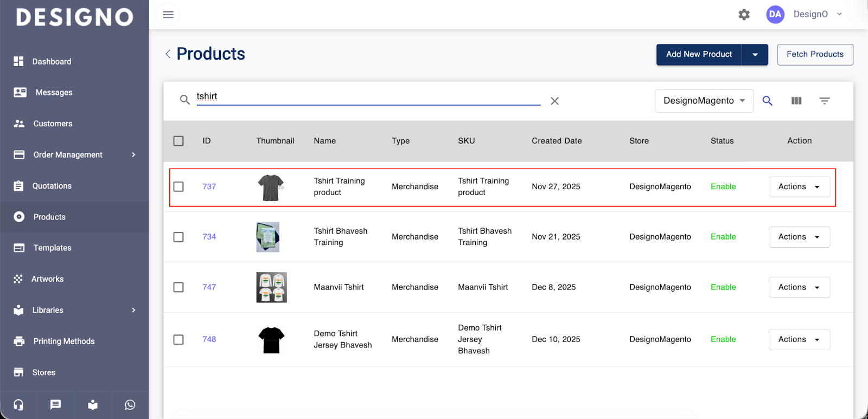The height and width of the screenshot is (419, 868).
Task: Open product ID 734 link
Action: point(209,237)
